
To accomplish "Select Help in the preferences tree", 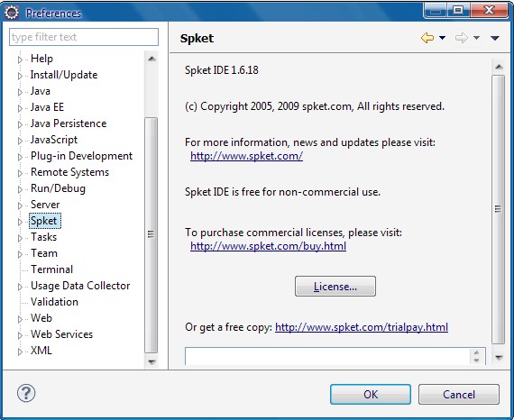I will [41, 59].
